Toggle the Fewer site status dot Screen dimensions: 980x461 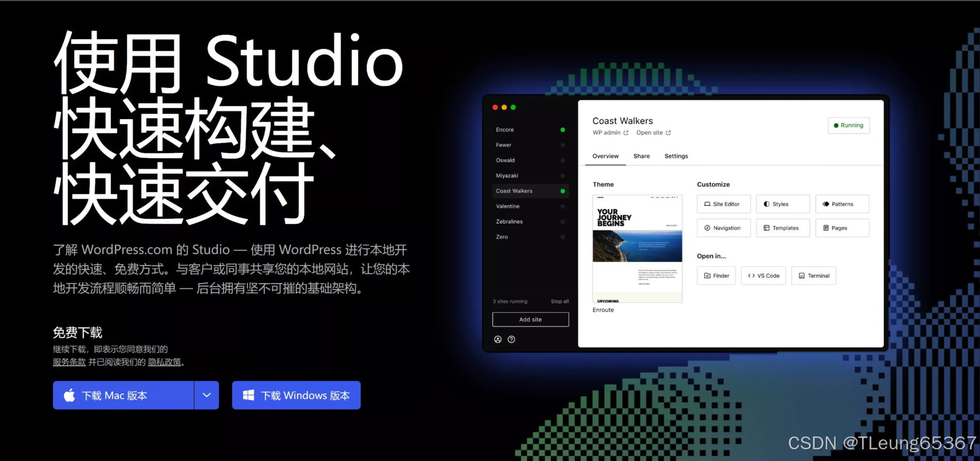click(562, 145)
